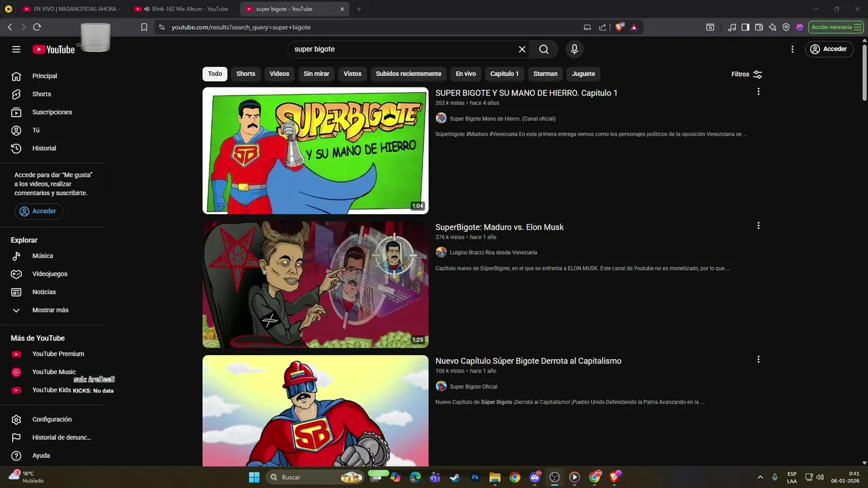868x488 pixels.
Task: Play the Elon Musk cartoon thumbnail
Action: 315,285
